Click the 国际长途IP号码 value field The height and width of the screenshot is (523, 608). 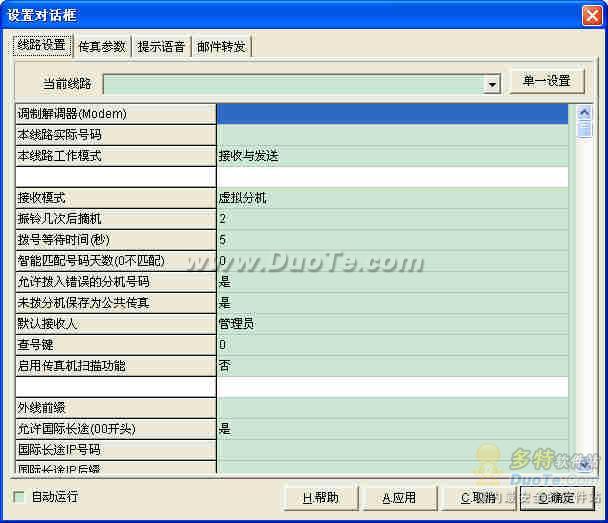tap(392, 450)
